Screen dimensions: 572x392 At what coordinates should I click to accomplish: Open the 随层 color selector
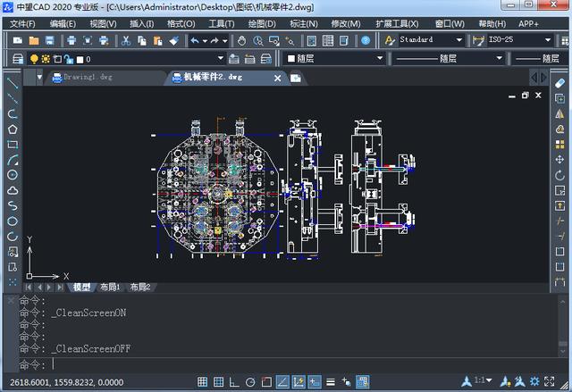click(x=332, y=59)
